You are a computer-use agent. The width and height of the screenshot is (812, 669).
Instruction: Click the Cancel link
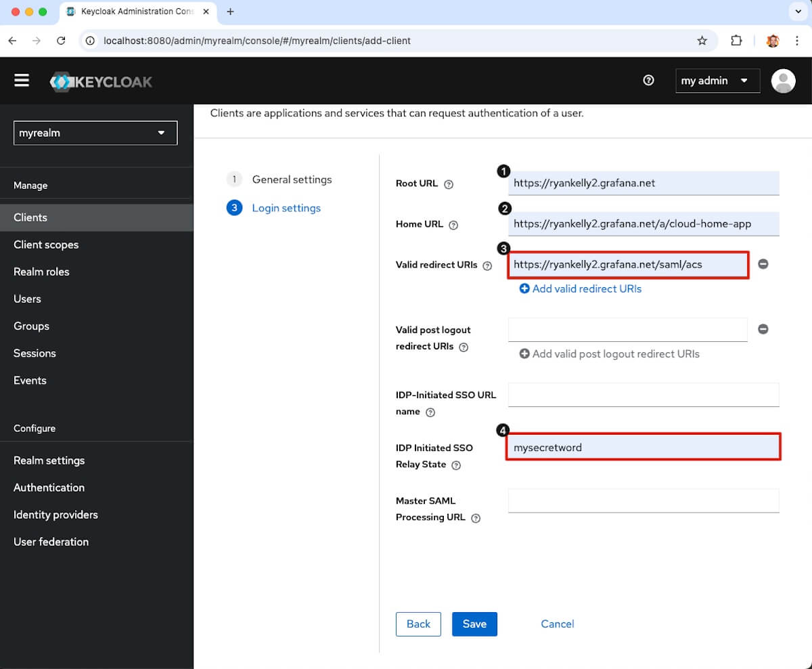(558, 624)
